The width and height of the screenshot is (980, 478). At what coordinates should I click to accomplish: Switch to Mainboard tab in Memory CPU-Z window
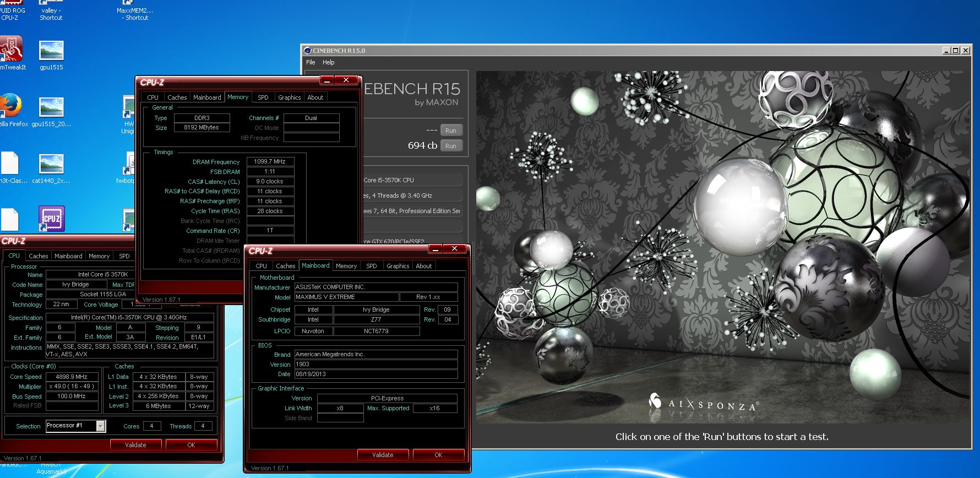coord(207,97)
